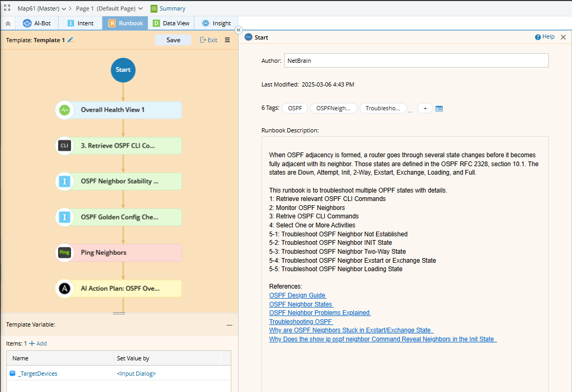Click the divider handle above Template Variable
This screenshot has width=572, height=392.
click(119, 313)
